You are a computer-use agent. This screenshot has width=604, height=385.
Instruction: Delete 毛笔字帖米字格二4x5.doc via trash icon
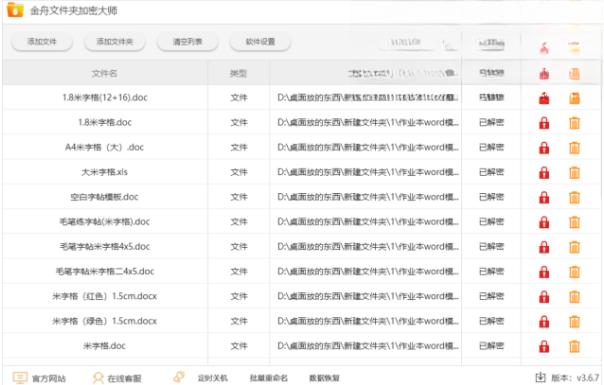click(x=574, y=272)
